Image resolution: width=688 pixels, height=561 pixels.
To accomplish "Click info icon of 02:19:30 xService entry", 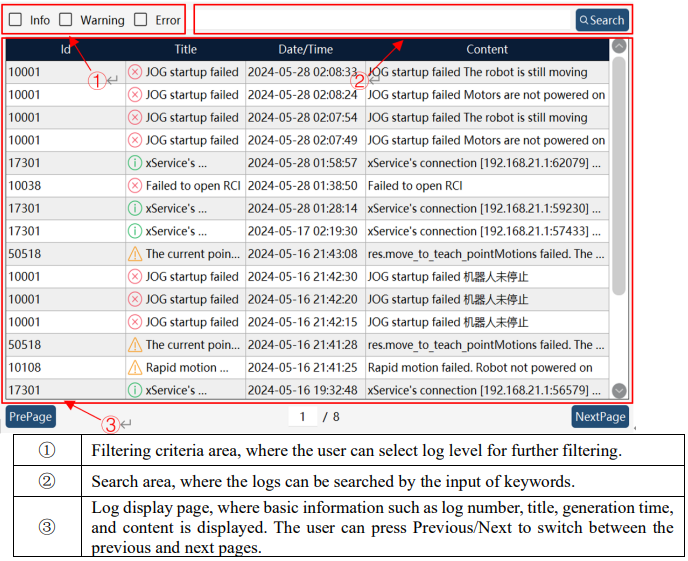I will coord(135,231).
